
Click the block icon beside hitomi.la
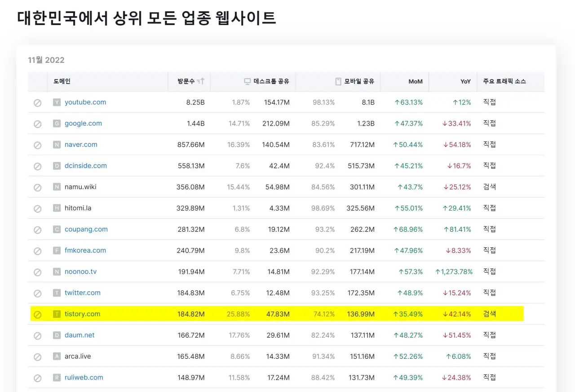[38, 209]
